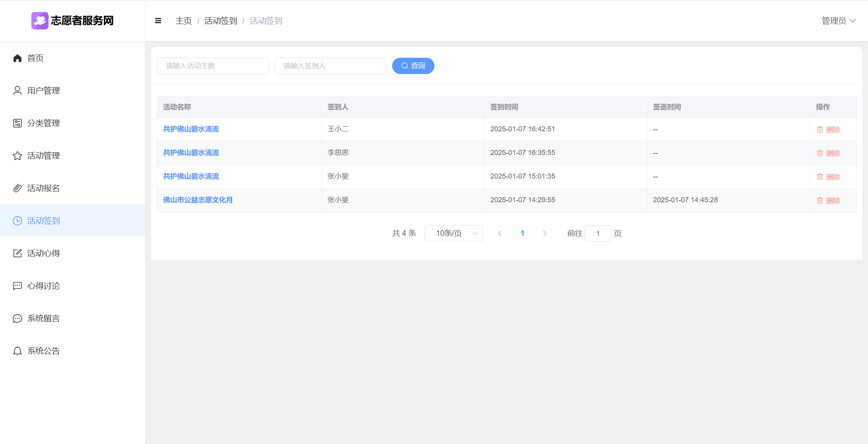Click the page number jump input
This screenshot has height=444, width=868.
pos(598,233)
